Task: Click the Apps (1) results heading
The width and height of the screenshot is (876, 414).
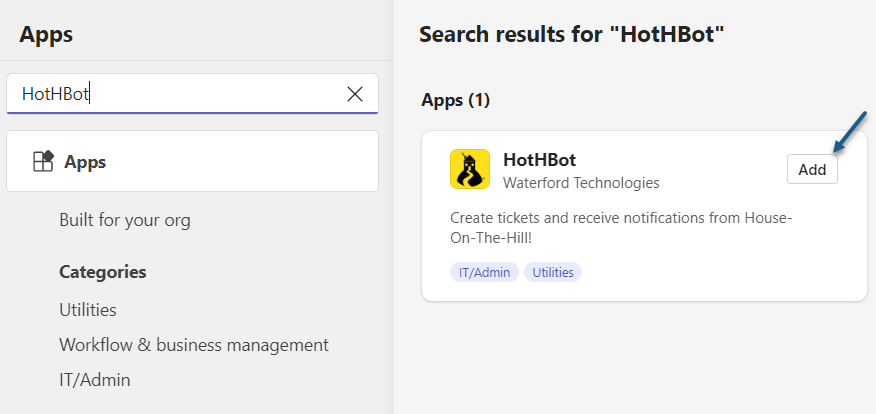Action: click(x=455, y=101)
